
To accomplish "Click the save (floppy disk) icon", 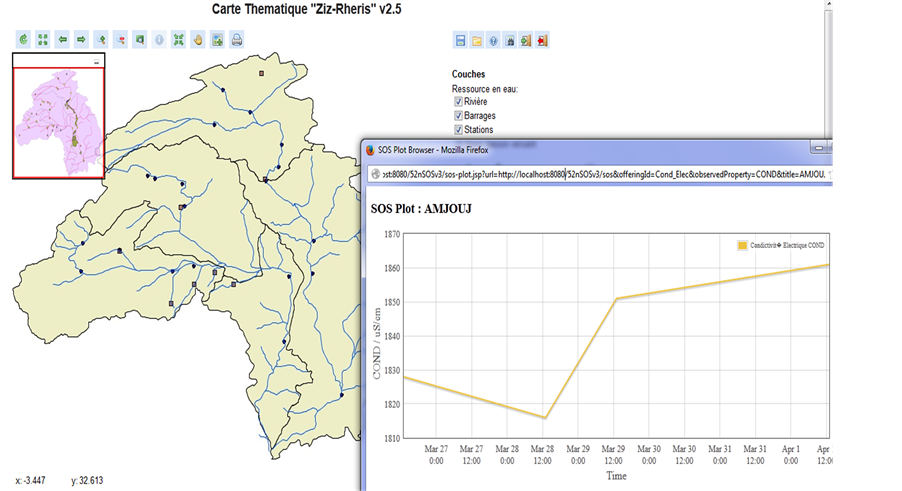I will [460, 41].
